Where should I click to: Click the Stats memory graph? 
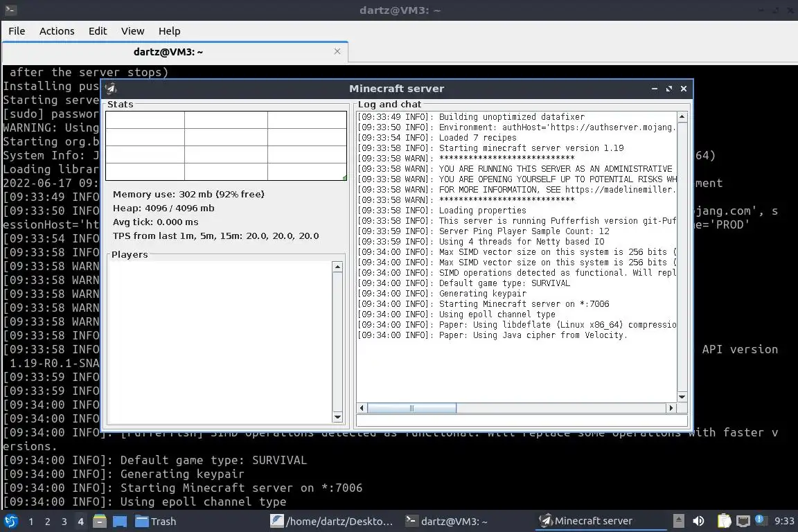point(226,145)
